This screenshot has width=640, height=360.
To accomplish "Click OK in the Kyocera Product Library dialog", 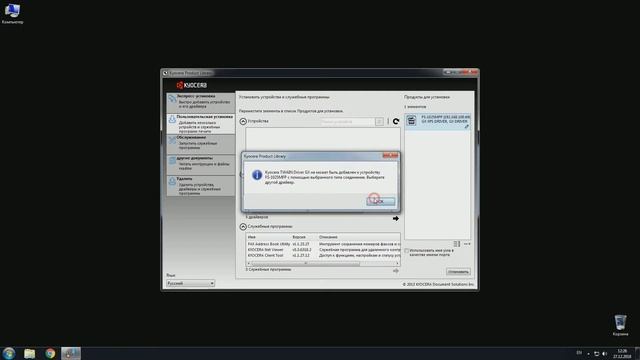I will point(380,201).
